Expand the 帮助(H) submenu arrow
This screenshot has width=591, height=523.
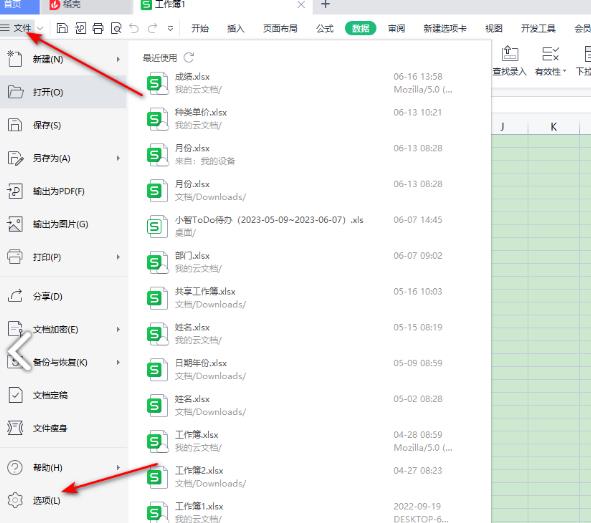click(118, 468)
